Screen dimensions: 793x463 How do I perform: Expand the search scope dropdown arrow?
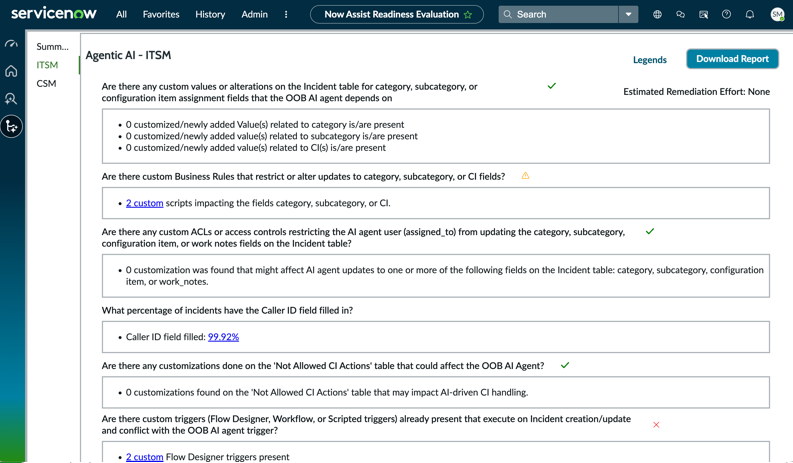click(x=628, y=14)
